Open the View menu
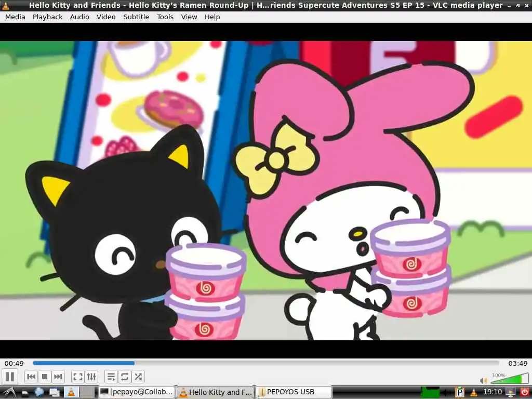Screen dimensions: 532x399 coord(189,17)
